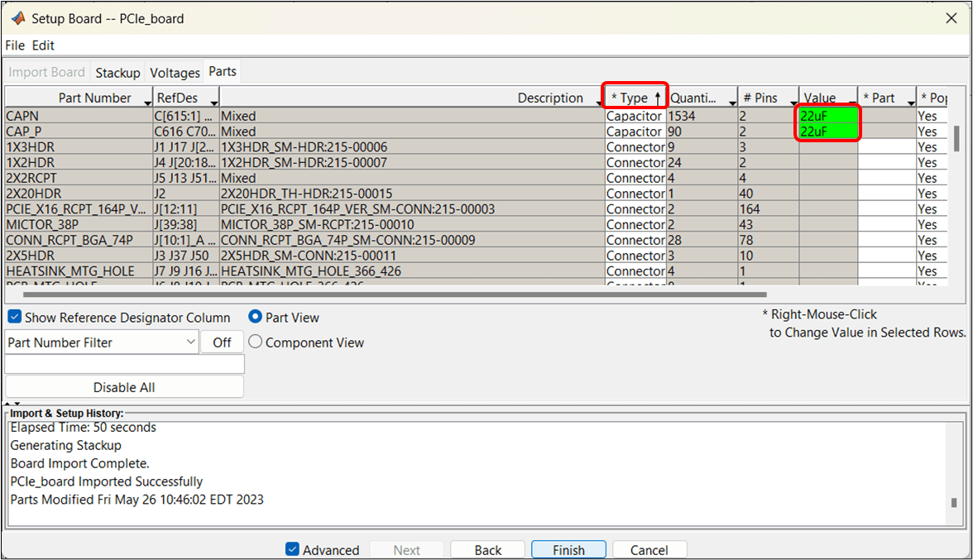Toggle the Advanced checkbox
The height and width of the screenshot is (560, 973).
[292, 549]
